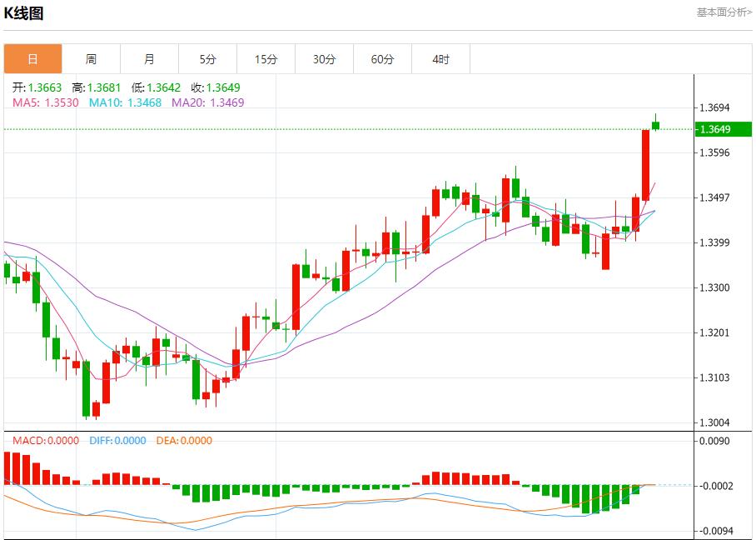This screenshot has height=540, width=756.
Task: Select the 30分 timeframe tab
Action: (324, 59)
